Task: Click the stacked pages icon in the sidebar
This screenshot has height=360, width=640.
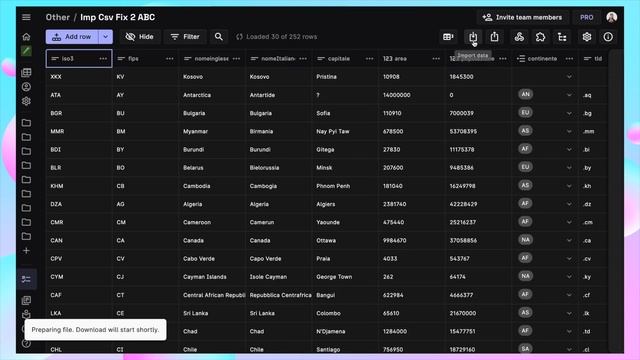Action: point(26,301)
